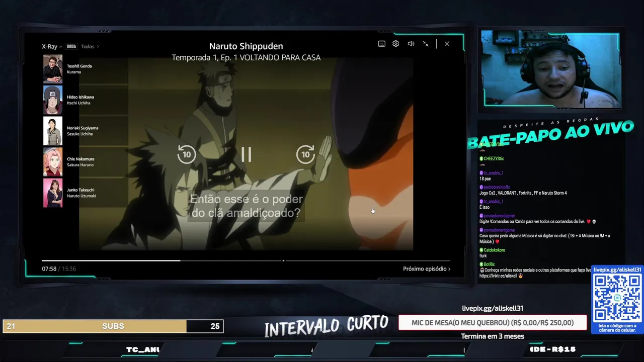Click the SUBS goal progress bar

(x=113, y=326)
